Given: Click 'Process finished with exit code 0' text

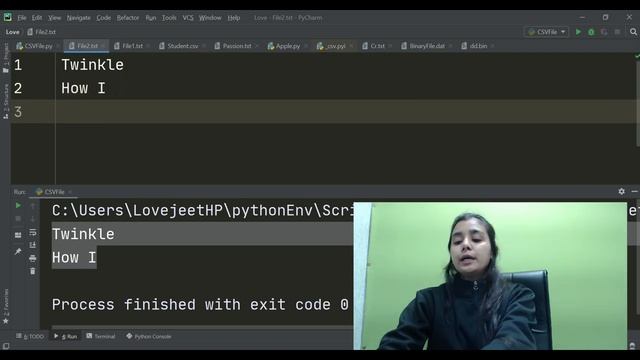Looking at the screenshot, I should point(200,304).
